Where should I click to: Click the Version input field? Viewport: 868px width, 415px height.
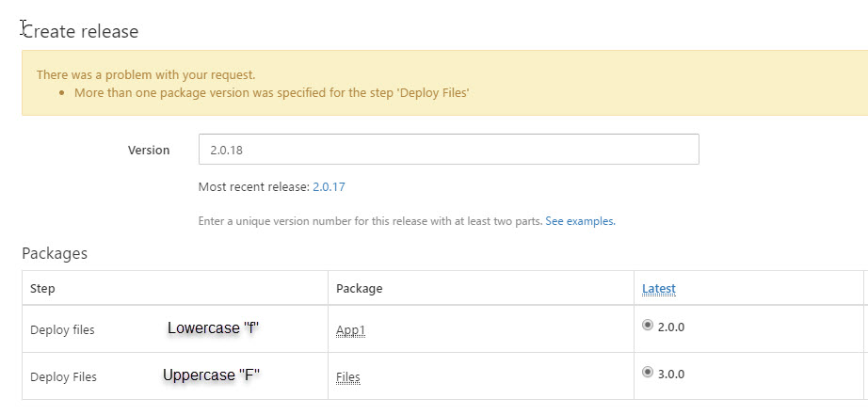click(x=448, y=150)
